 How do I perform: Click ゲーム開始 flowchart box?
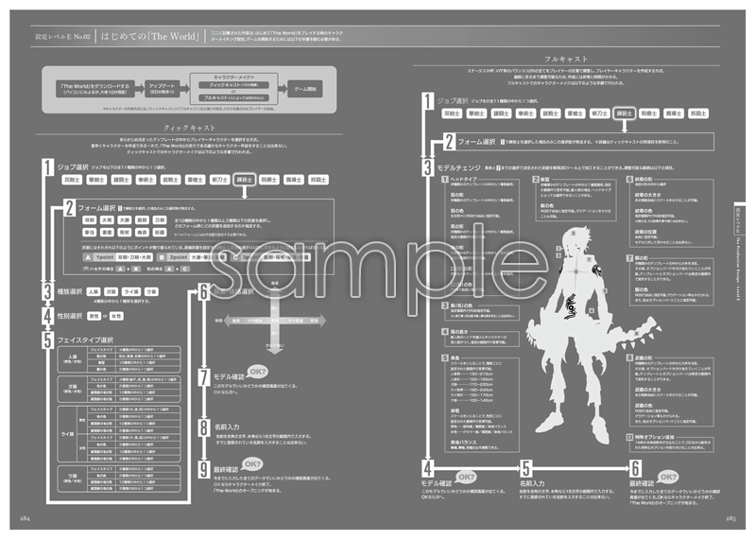point(305,89)
